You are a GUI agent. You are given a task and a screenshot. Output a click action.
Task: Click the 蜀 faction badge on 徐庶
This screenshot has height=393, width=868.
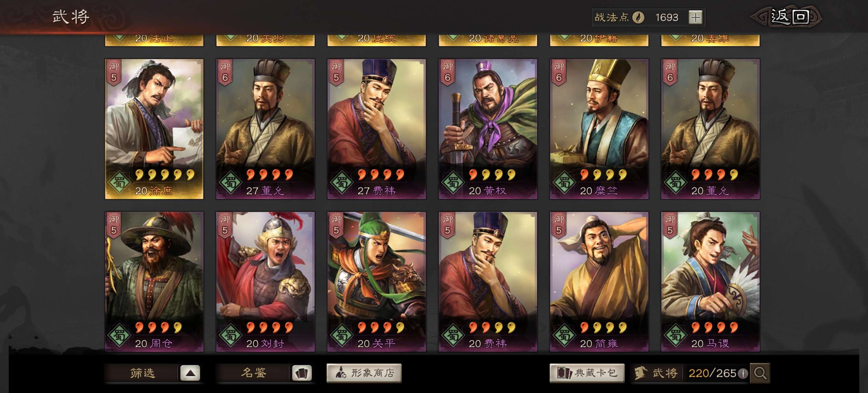[119, 183]
